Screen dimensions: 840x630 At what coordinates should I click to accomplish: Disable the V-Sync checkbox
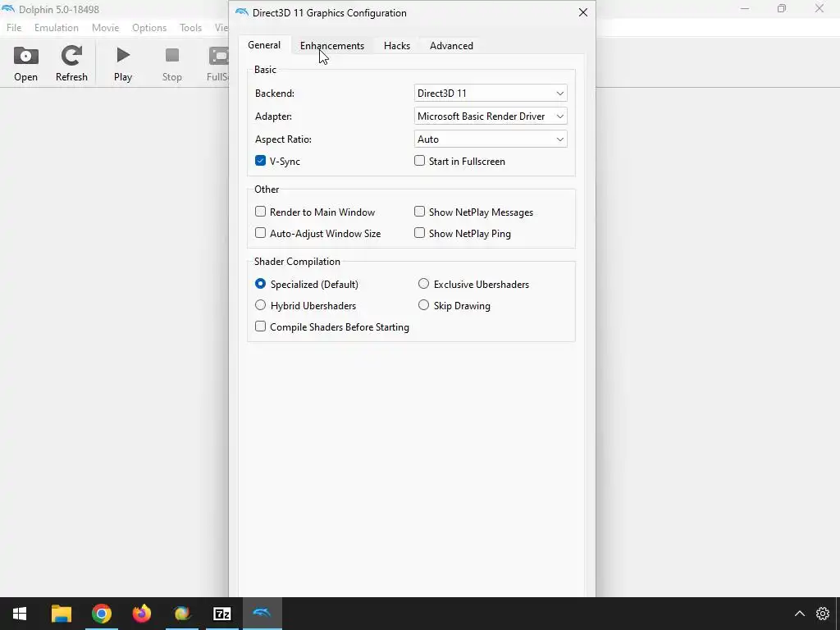pos(260,161)
